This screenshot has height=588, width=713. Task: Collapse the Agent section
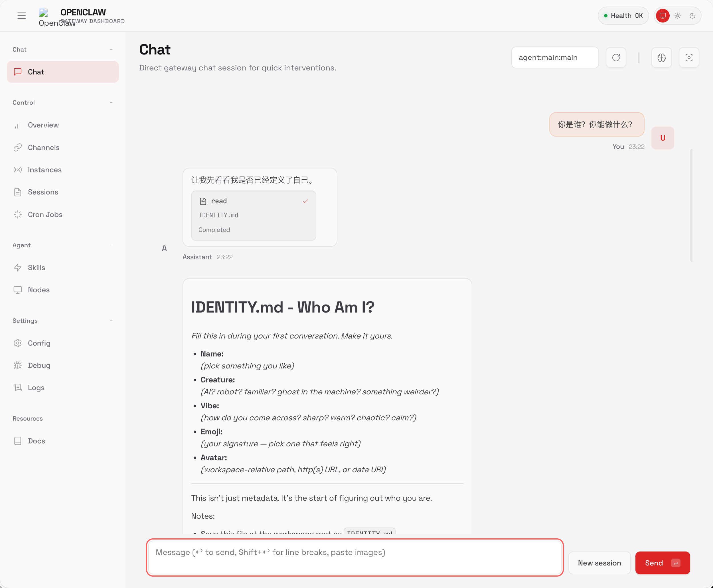pyautogui.click(x=111, y=245)
